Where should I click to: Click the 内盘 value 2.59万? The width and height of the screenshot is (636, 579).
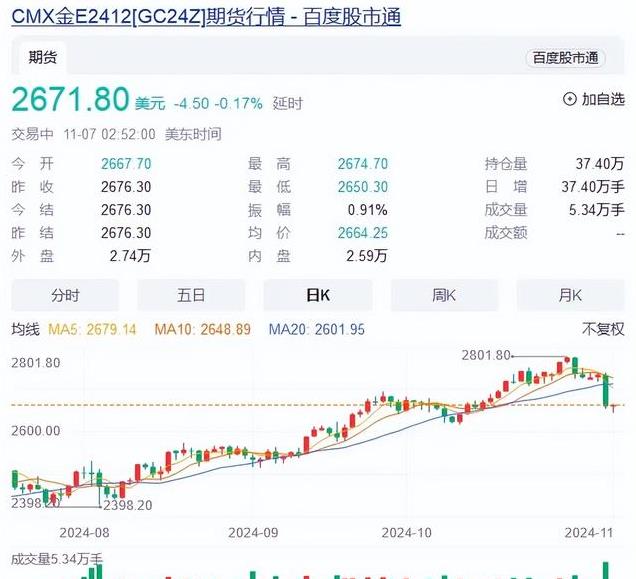[x=367, y=256]
